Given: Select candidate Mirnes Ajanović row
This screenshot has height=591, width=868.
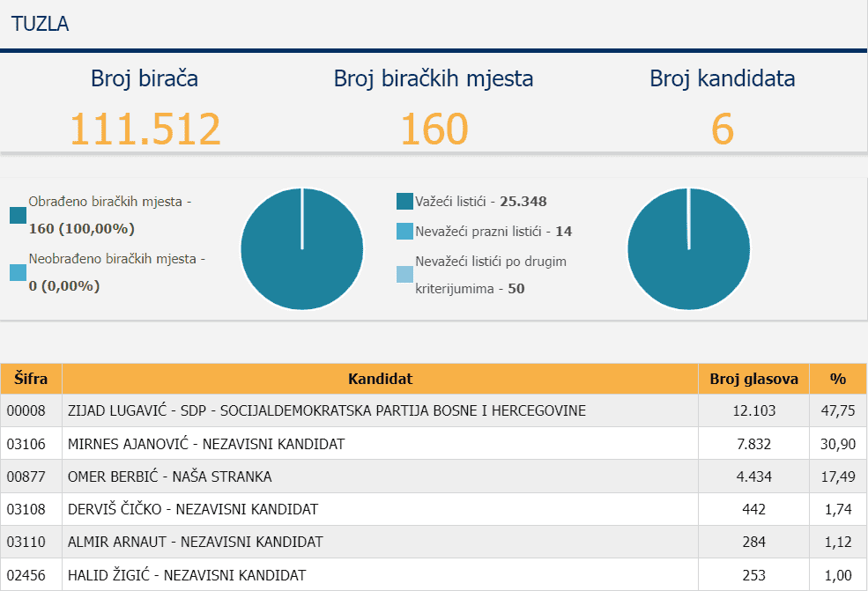Looking at the screenshot, I should point(205,444).
